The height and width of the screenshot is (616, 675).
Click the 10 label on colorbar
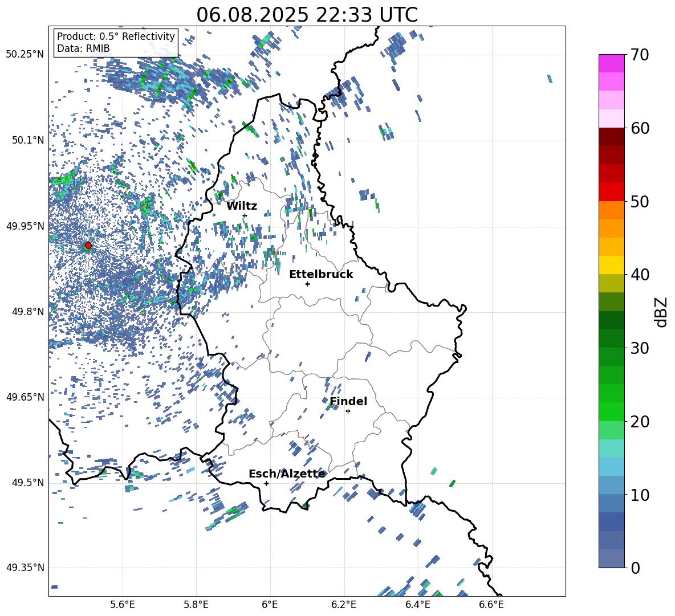click(x=640, y=495)
